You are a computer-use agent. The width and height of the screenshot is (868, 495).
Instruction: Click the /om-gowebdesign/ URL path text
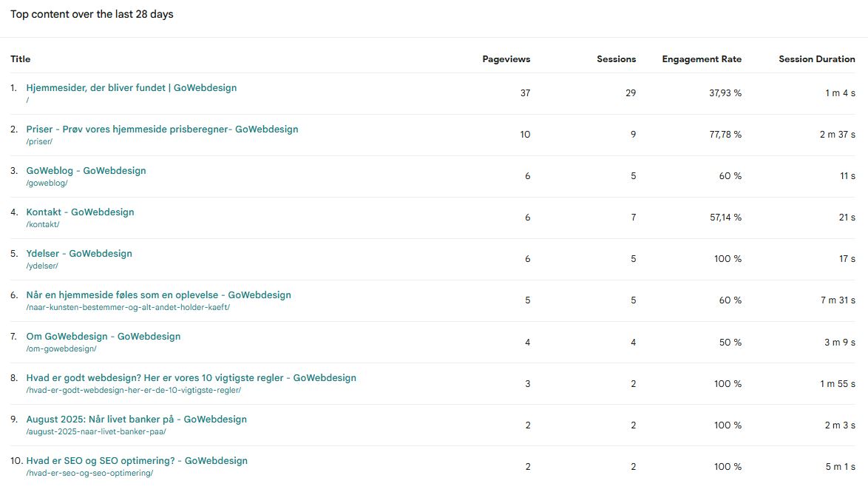(x=61, y=348)
